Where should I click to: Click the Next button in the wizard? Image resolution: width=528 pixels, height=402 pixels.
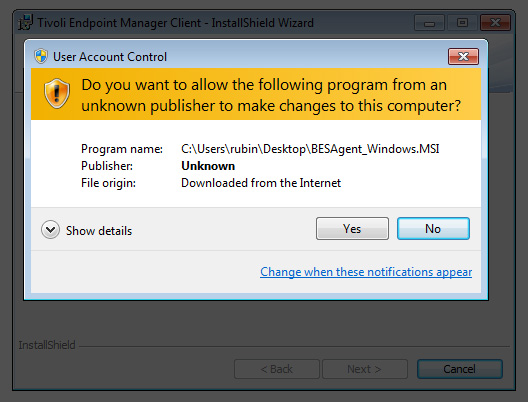tap(365, 369)
